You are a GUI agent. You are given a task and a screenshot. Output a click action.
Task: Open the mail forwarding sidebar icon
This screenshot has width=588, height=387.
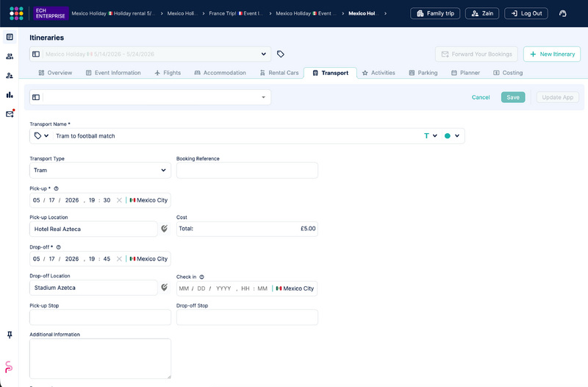pos(10,114)
